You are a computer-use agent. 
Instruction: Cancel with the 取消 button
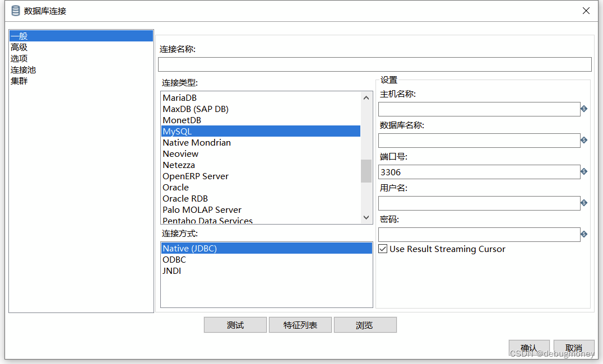click(574, 348)
